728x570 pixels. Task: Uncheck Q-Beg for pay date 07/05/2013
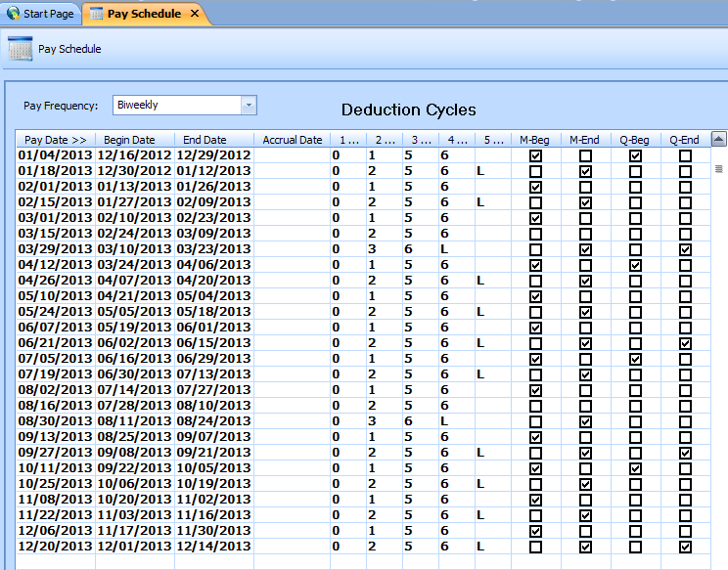(636, 359)
